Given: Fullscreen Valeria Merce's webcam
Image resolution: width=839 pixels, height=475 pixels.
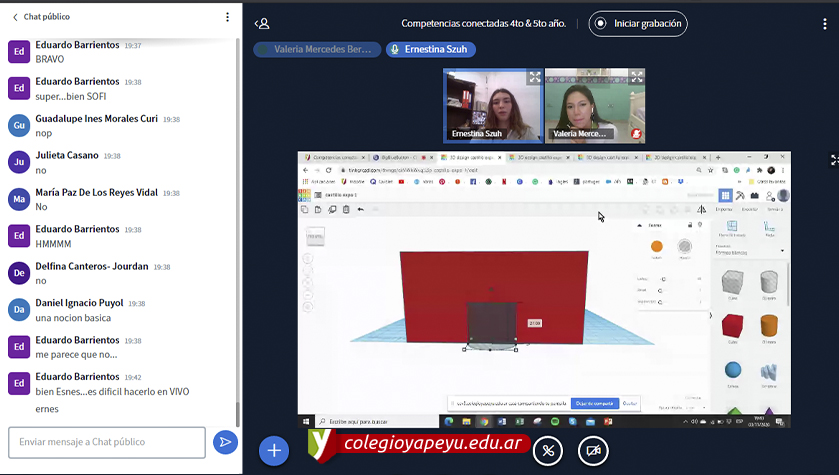Looking at the screenshot, I should pyautogui.click(x=636, y=77).
